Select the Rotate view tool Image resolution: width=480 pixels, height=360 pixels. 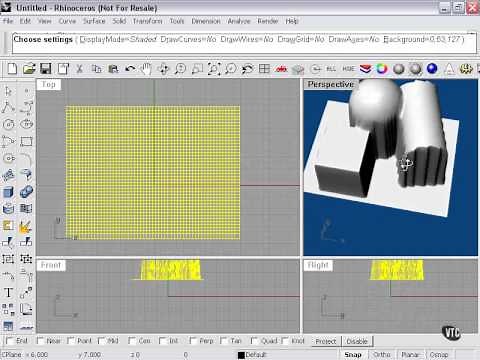click(x=163, y=69)
